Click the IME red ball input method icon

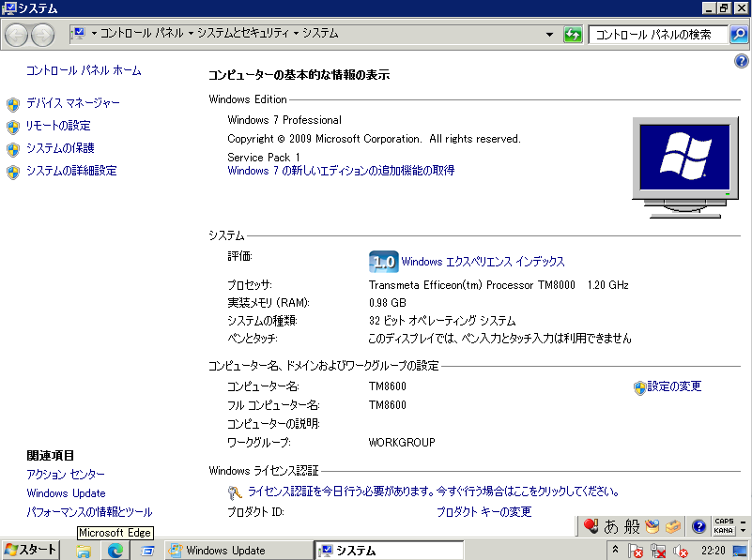pos(591,526)
